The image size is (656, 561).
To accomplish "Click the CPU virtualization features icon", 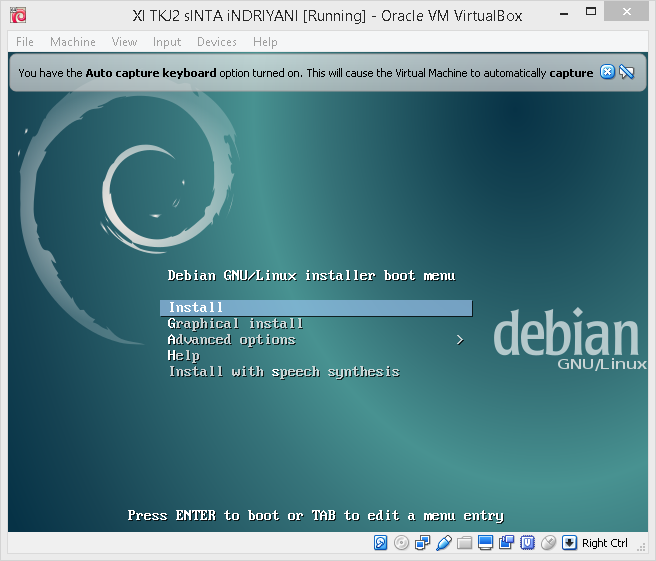I will [x=528, y=543].
